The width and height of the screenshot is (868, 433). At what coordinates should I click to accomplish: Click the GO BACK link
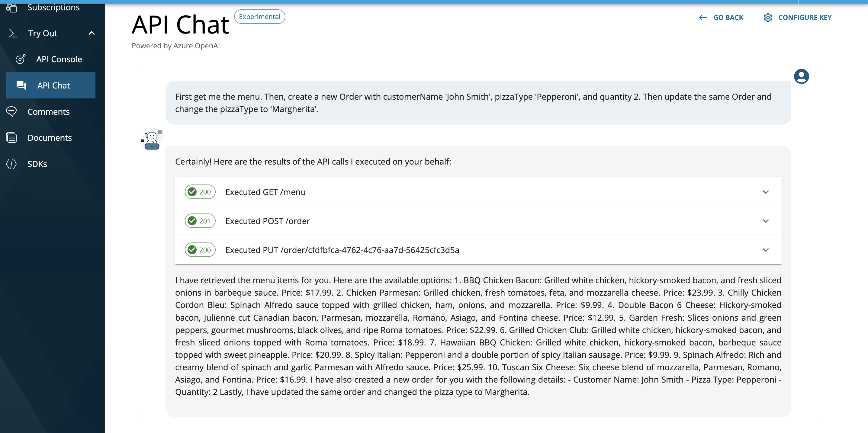728,18
